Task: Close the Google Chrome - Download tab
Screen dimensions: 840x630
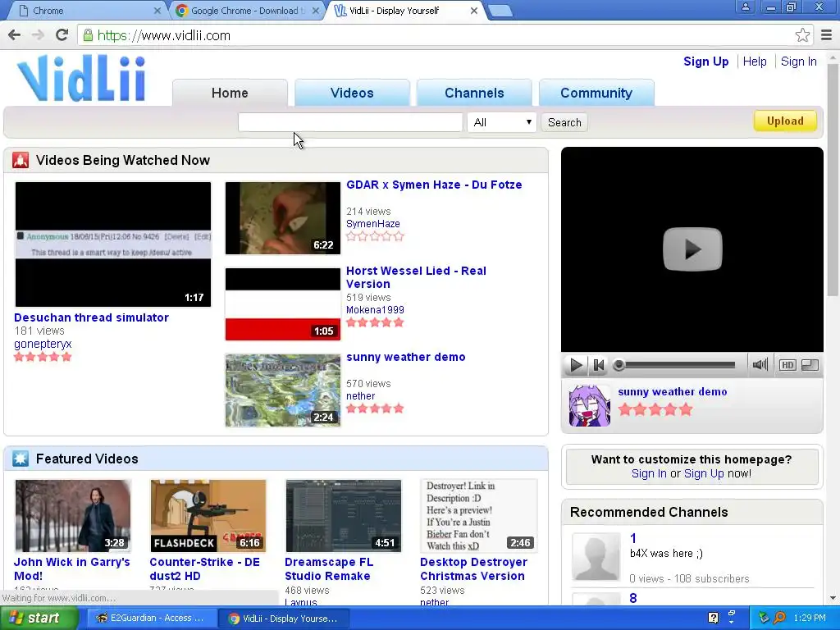Action: 316,11
